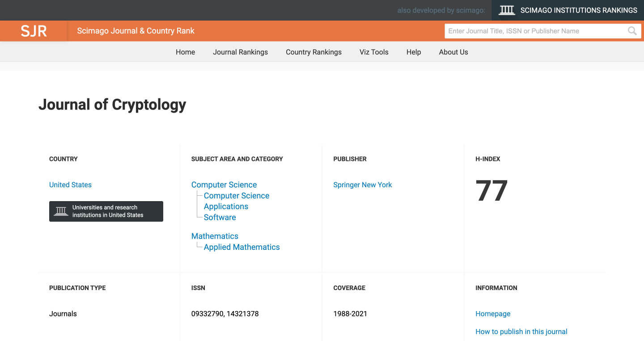Screen dimensions: 644x341
Task: Select the Applied Mathematics category link
Action: tap(242, 247)
